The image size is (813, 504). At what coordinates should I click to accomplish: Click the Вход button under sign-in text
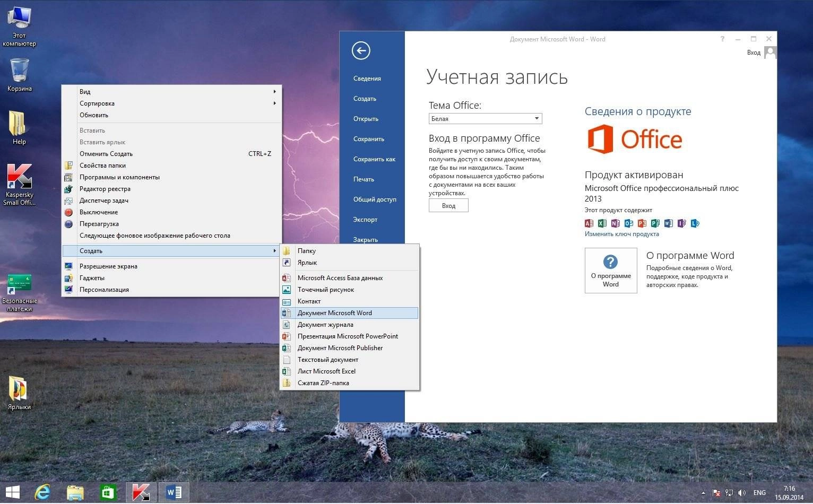click(x=448, y=205)
